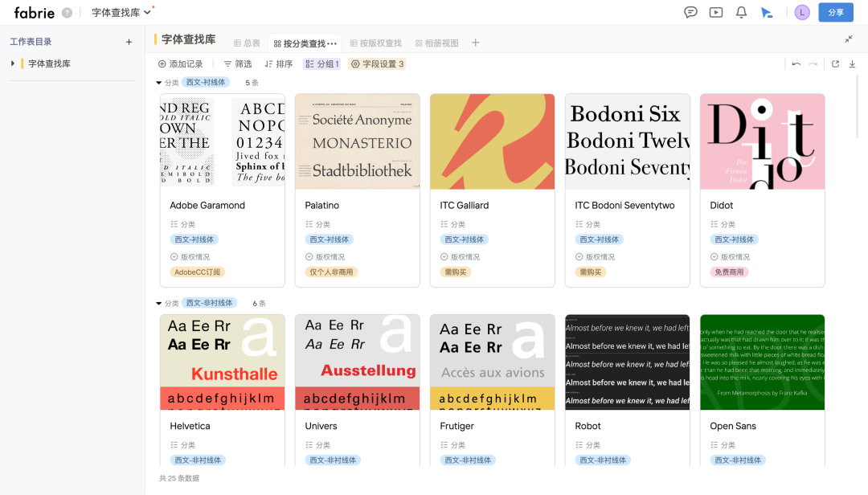The height and width of the screenshot is (495, 868).
Task: Open the ITC Galliard thumbnail
Action: 493,141
